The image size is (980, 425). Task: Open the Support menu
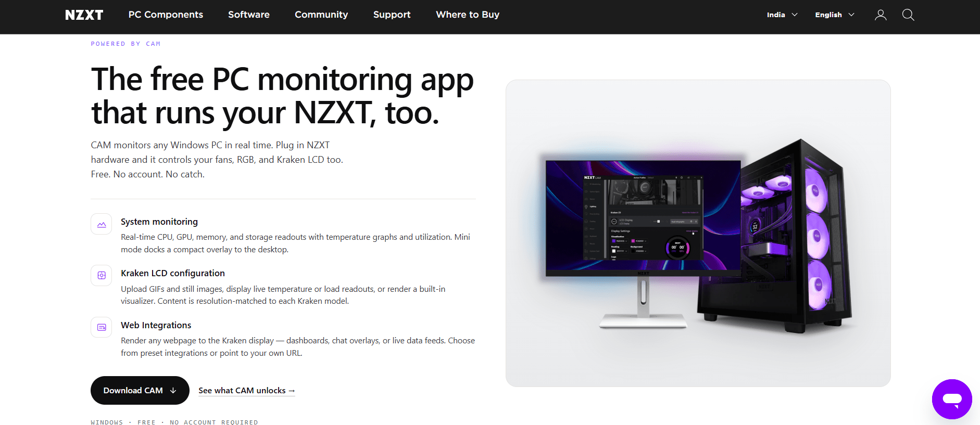[392, 15]
